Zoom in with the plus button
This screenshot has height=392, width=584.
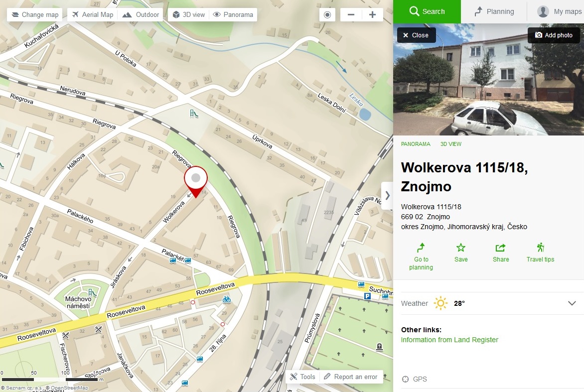pos(372,15)
